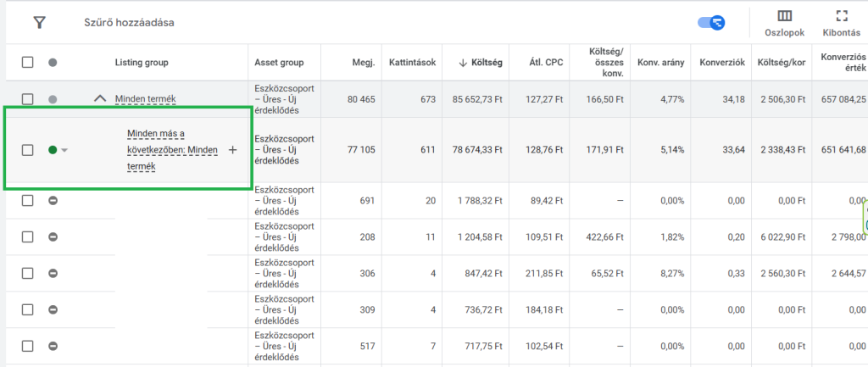Click excluded status icon in 691 impressions row

(53, 201)
